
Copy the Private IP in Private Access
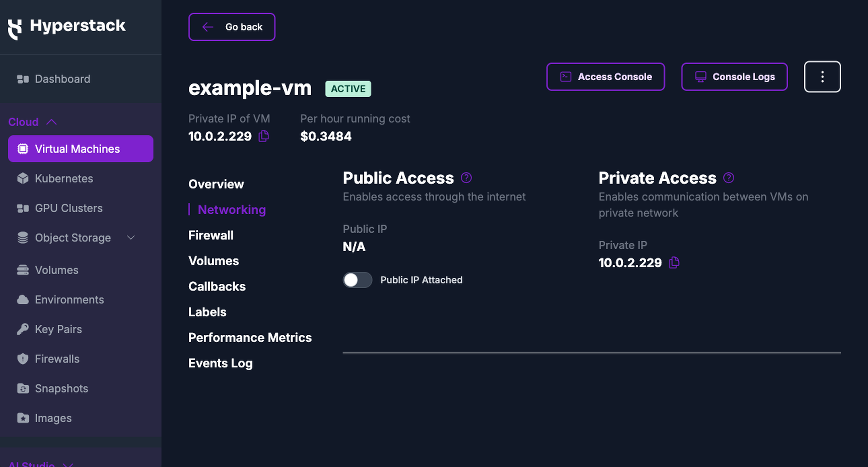(x=674, y=262)
